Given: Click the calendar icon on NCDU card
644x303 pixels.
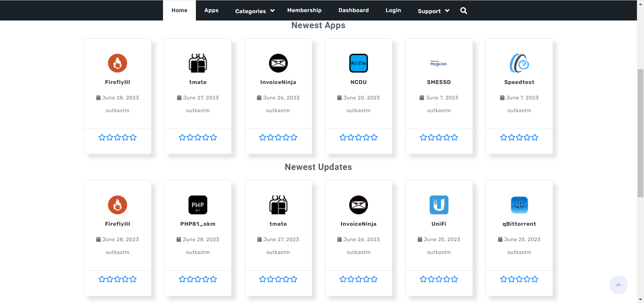Looking at the screenshot, I should pos(339,97).
